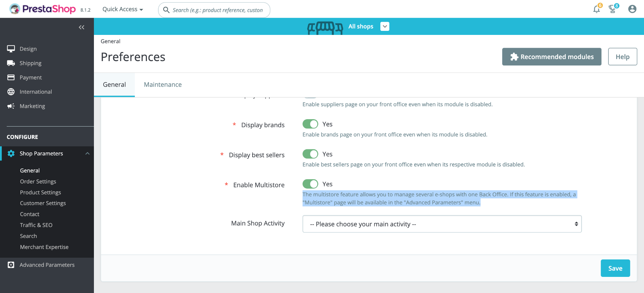Click the Main Shop Activity field label
Screen dimensions: 644x293
[x=258, y=223]
